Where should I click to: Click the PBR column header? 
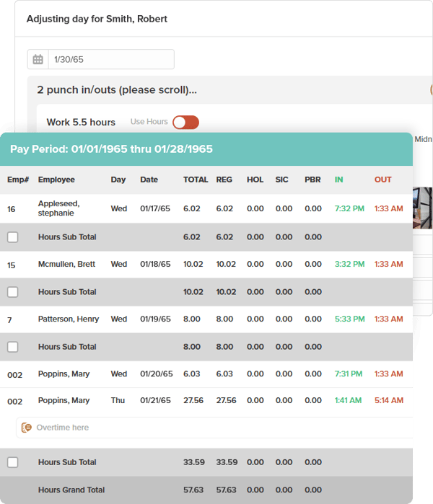(x=312, y=180)
